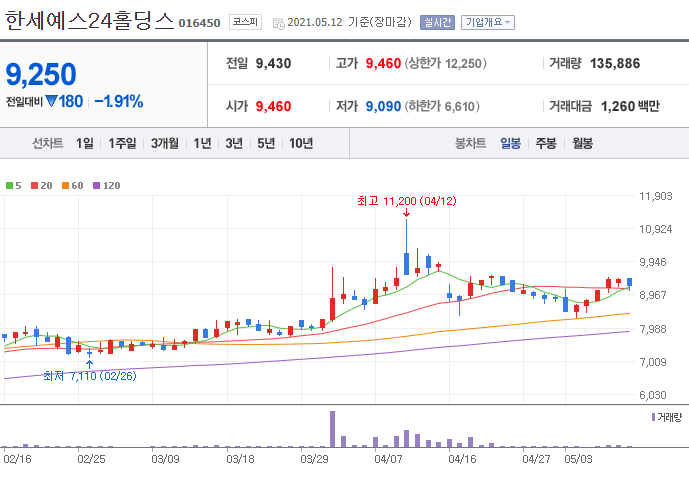Screen dimensions: 689x477
Task: Select the 1일 line chart tab
Action: click(85, 143)
